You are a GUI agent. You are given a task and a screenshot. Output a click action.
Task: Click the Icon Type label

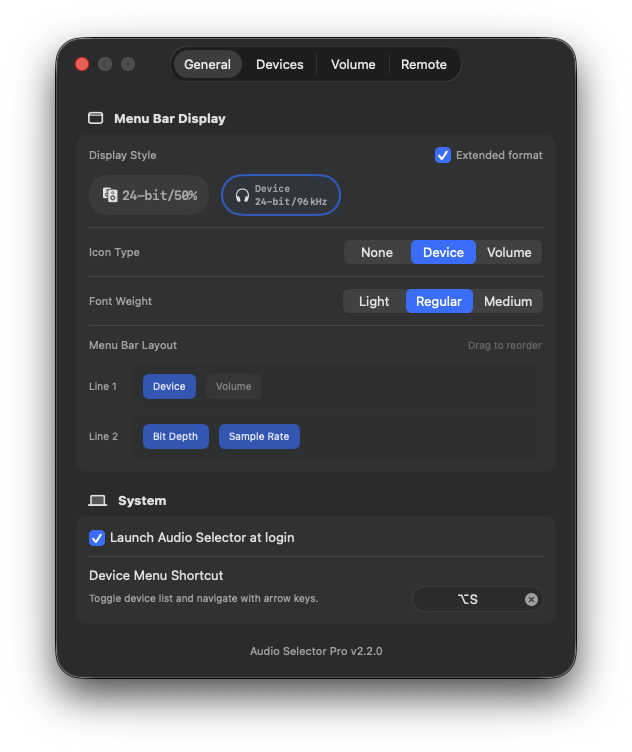114,252
